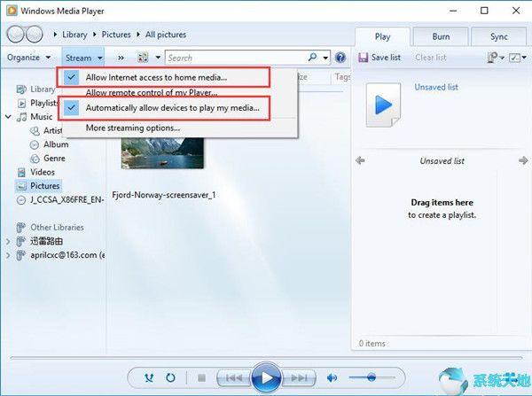The width and height of the screenshot is (532, 396).
Task: Click the Fjord-Norway-screensaver_1 file name
Action: point(163,195)
